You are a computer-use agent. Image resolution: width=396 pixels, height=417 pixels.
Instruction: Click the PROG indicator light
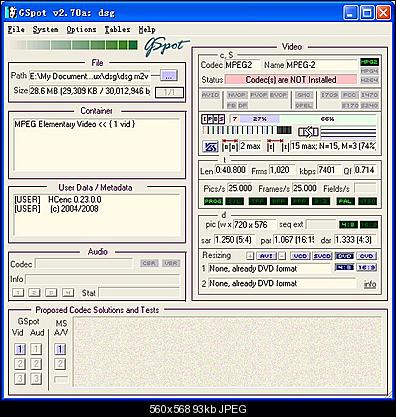(213, 201)
